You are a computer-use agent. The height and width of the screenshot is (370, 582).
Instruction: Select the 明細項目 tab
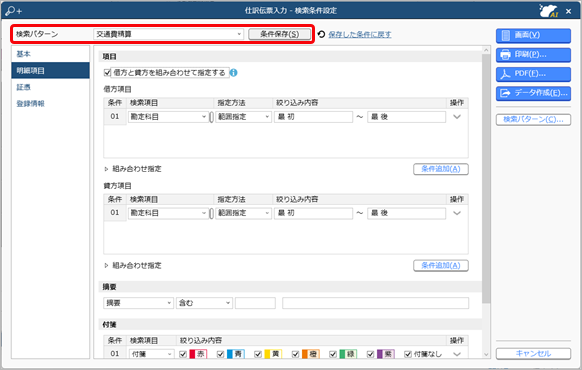pyautogui.click(x=50, y=71)
